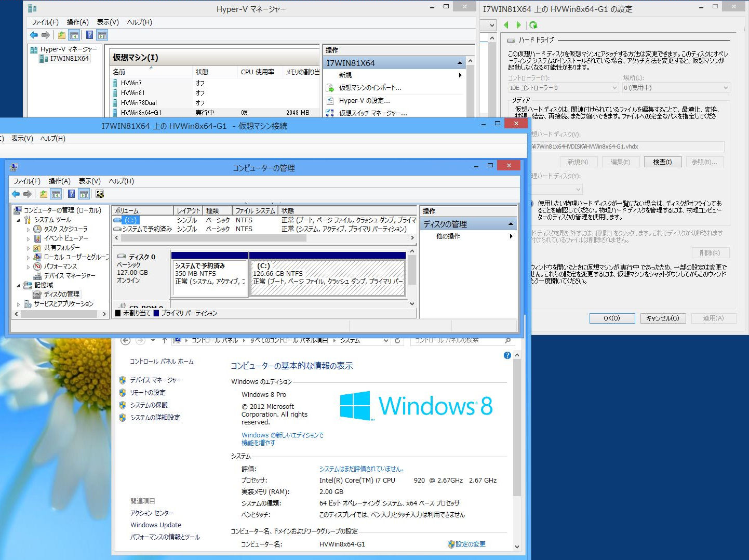Click the Windows の新しいエディションで機能を増やす link
The width and height of the screenshot is (749, 560).
pyautogui.click(x=283, y=439)
